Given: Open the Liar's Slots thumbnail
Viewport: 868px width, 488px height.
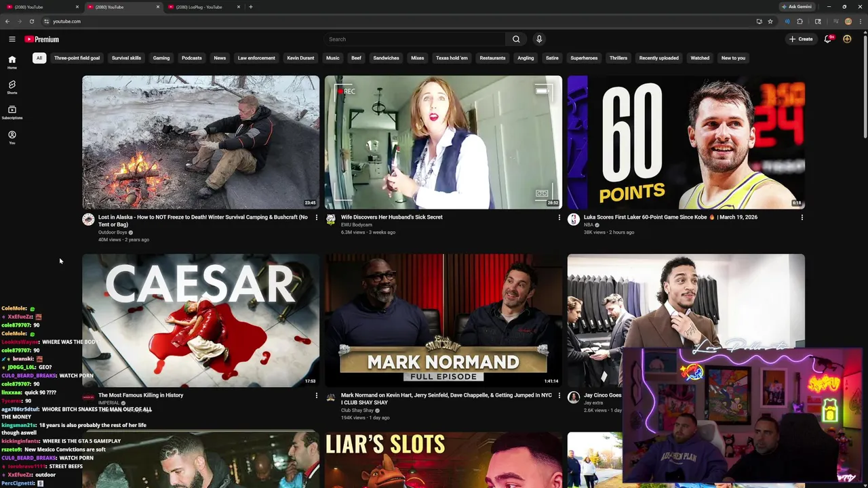Looking at the screenshot, I should tap(443, 460).
